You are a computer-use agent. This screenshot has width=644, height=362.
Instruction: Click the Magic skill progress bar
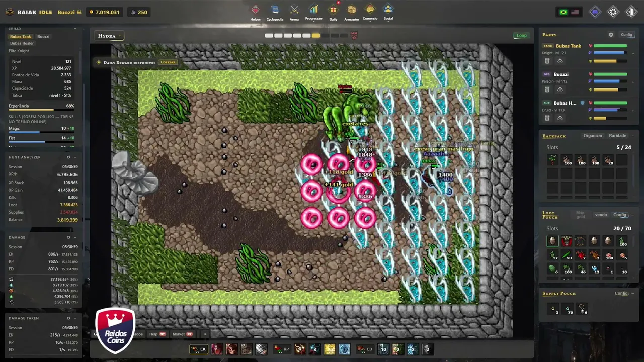pyautogui.click(x=41, y=132)
